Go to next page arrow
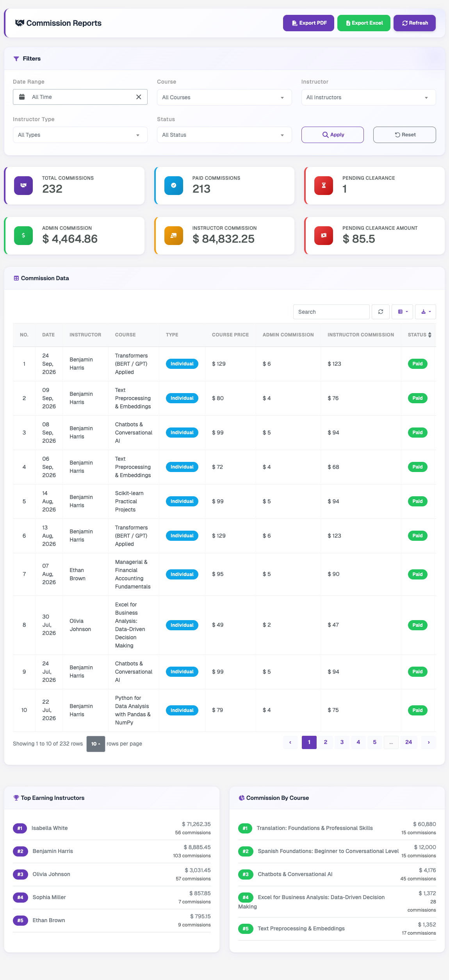Viewport: 449px width, 980px height. (429, 742)
